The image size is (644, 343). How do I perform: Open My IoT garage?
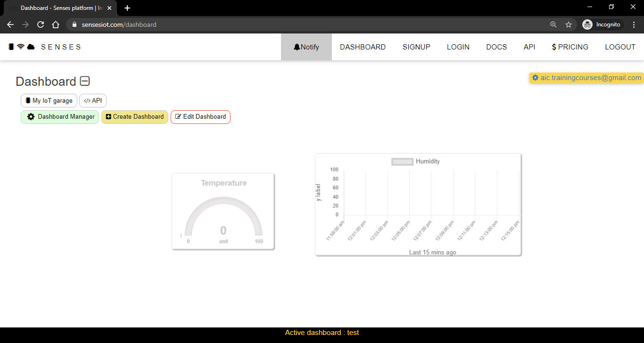(x=49, y=101)
